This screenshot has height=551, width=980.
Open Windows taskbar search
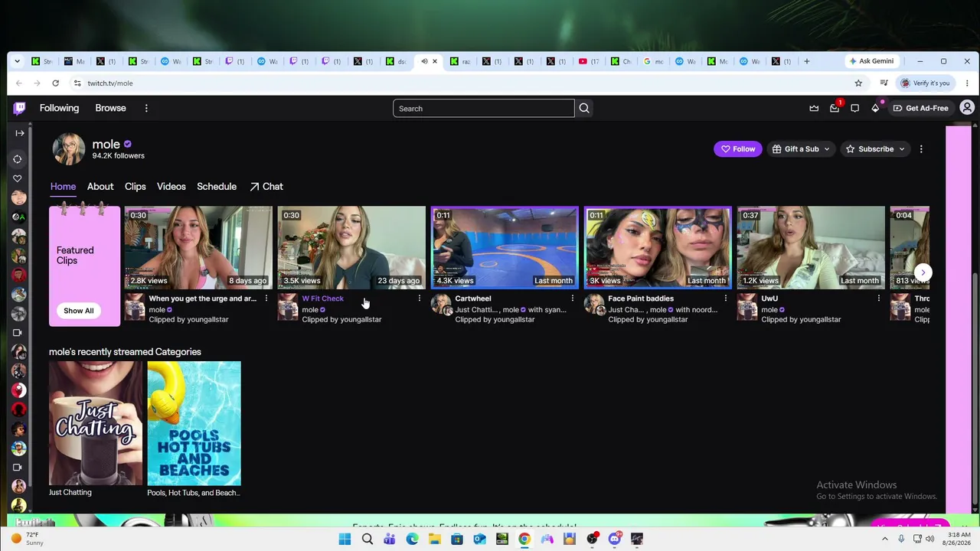[367, 539]
